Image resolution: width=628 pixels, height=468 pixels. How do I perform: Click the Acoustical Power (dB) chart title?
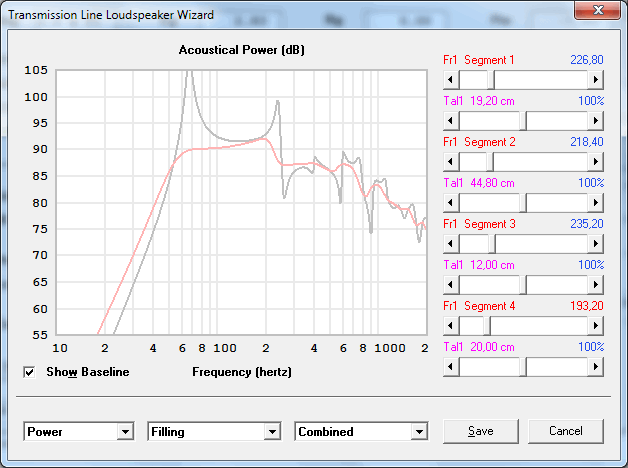[242, 50]
